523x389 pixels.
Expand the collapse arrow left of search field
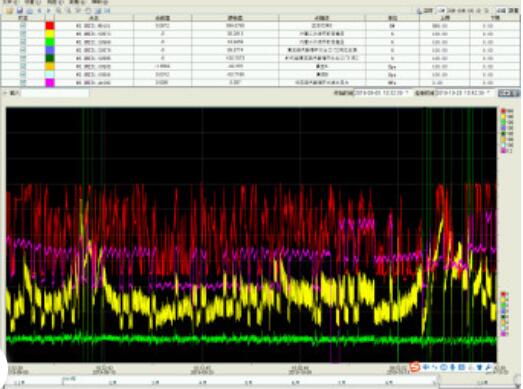(5, 93)
